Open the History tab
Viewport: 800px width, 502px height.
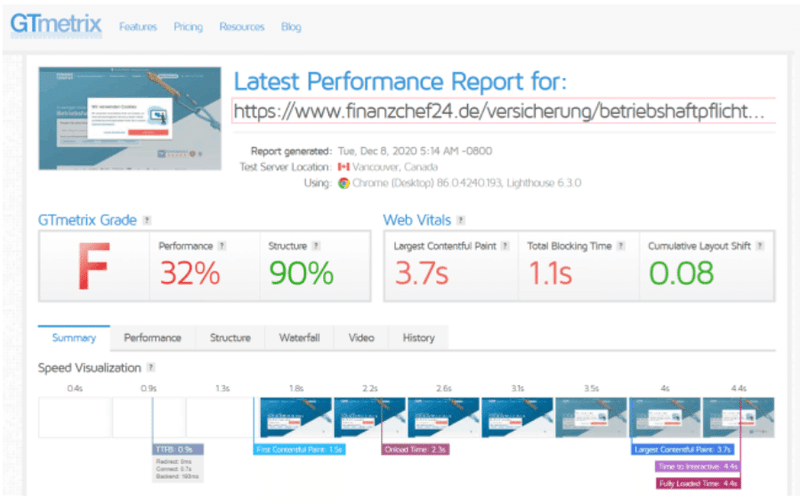click(x=418, y=338)
